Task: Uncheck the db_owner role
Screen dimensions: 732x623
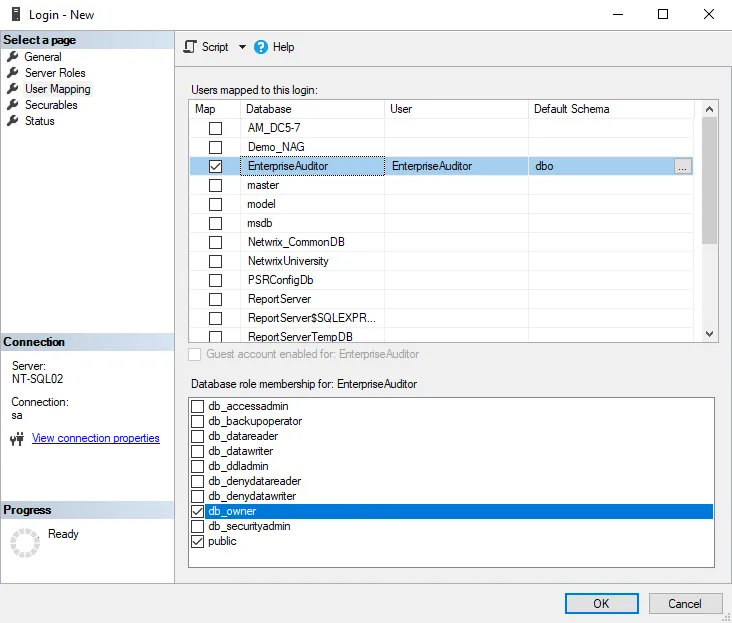Action: pyautogui.click(x=197, y=511)
